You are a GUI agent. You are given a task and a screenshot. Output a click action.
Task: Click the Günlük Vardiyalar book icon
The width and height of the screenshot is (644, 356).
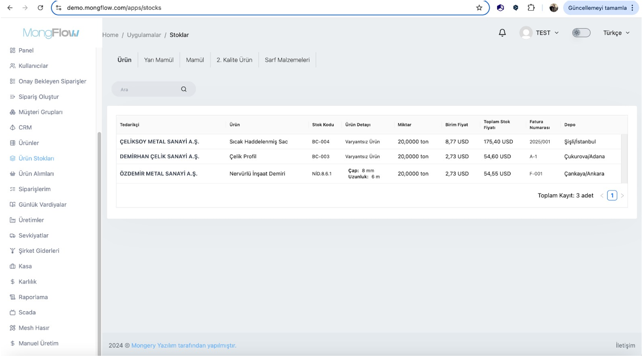12,204
